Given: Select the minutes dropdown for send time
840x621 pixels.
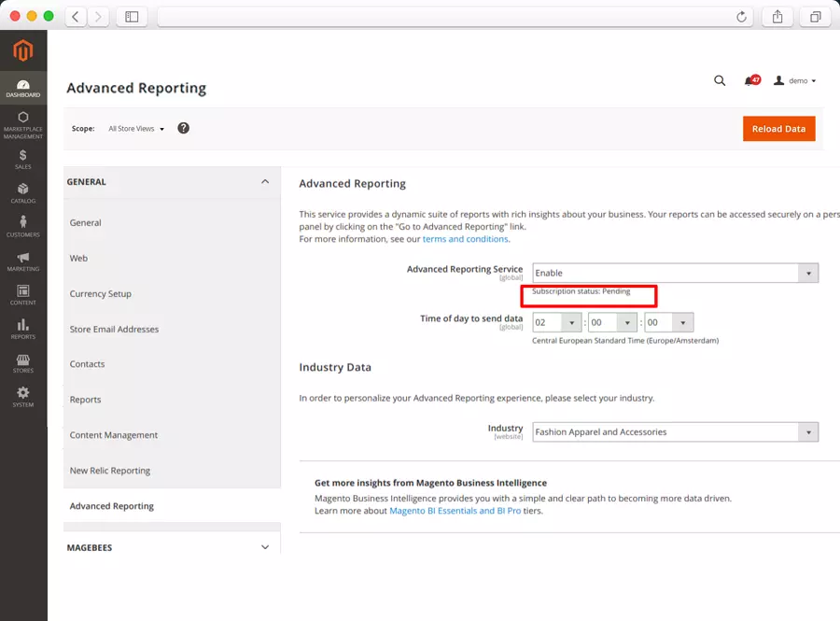Looking at the screenshot, I should (612, 322).
